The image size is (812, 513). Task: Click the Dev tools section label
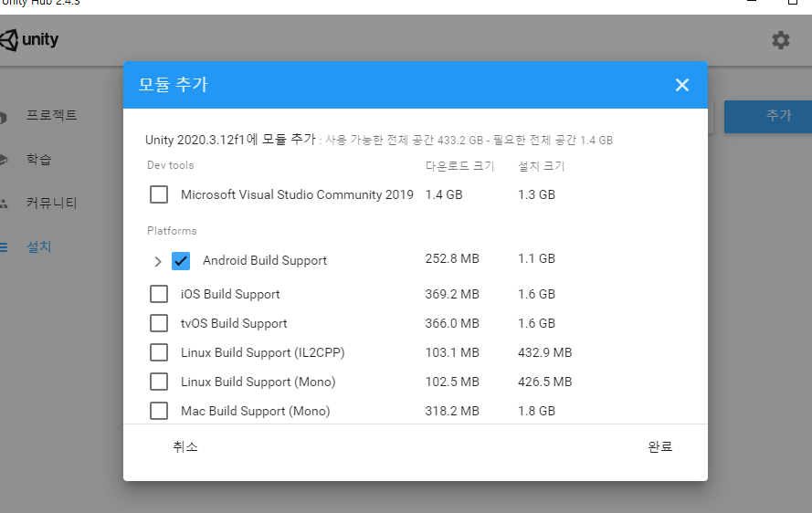[x=171, y=165]
